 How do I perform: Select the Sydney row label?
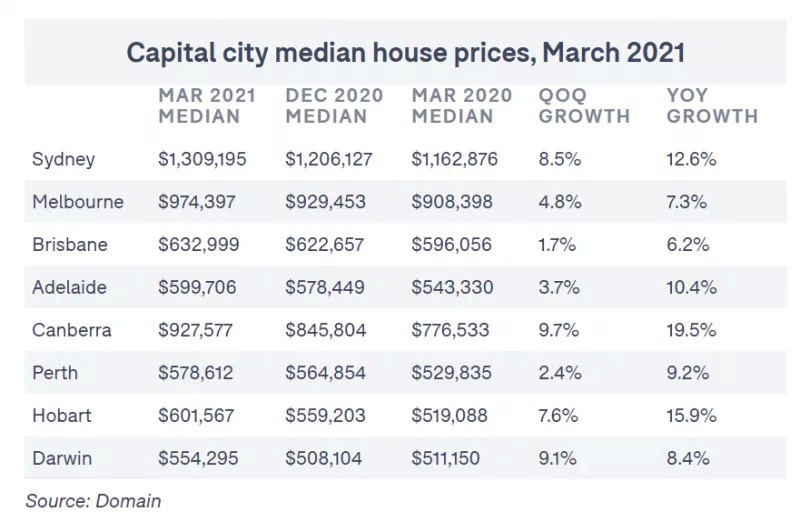coord(63,159)
